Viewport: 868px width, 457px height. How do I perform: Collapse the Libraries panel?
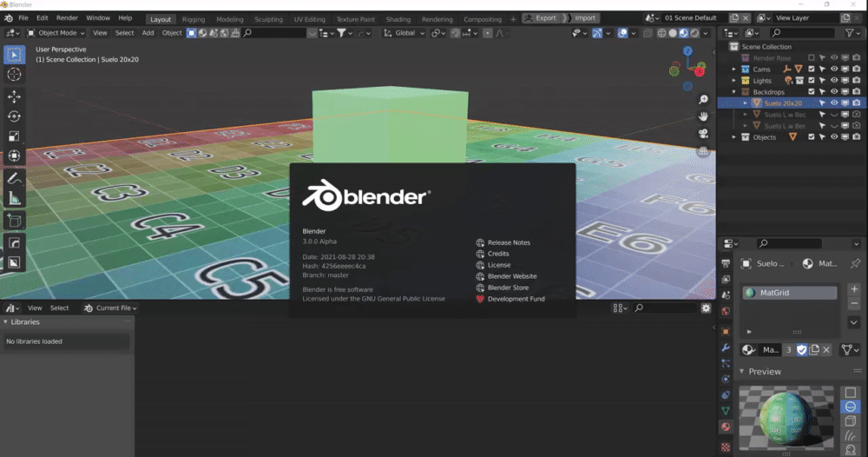click(5, 321)
